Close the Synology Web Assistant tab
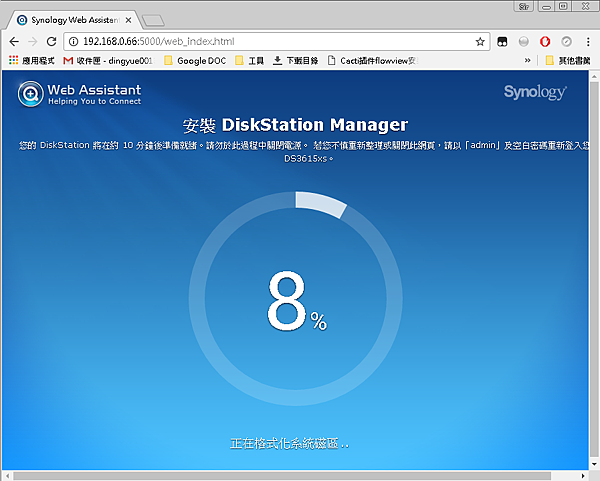Image resolution: width=600 pixels, height=481 pixels. point(129,20)
